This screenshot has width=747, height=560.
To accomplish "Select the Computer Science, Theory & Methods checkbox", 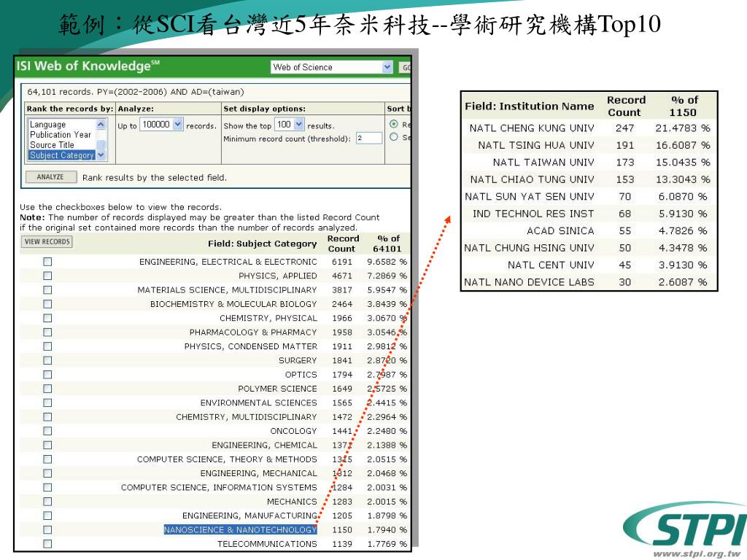I will click(x=47, y=459).
